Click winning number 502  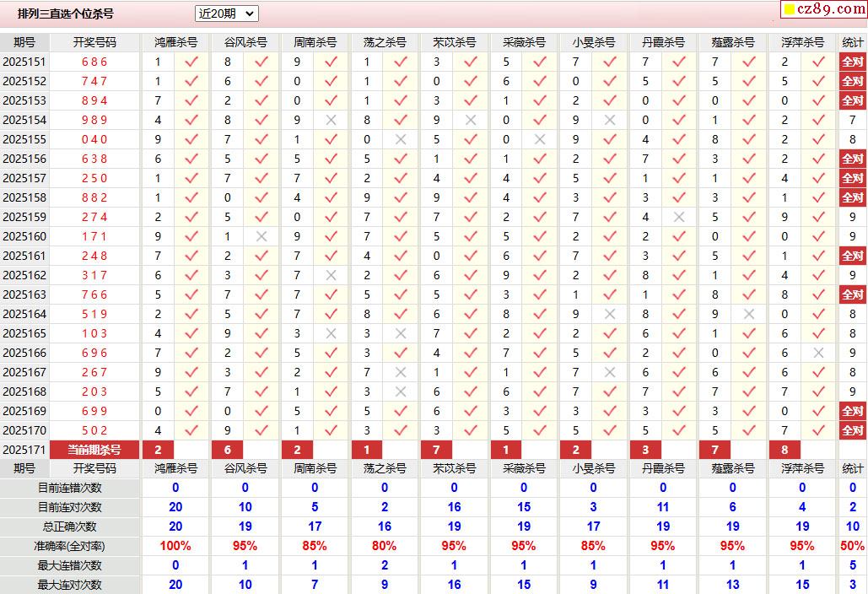(94, 430)
